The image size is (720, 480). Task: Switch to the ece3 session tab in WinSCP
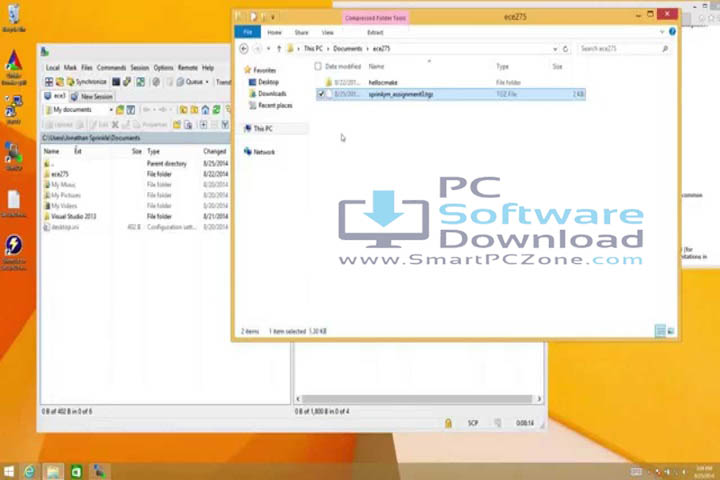point(55,96)
